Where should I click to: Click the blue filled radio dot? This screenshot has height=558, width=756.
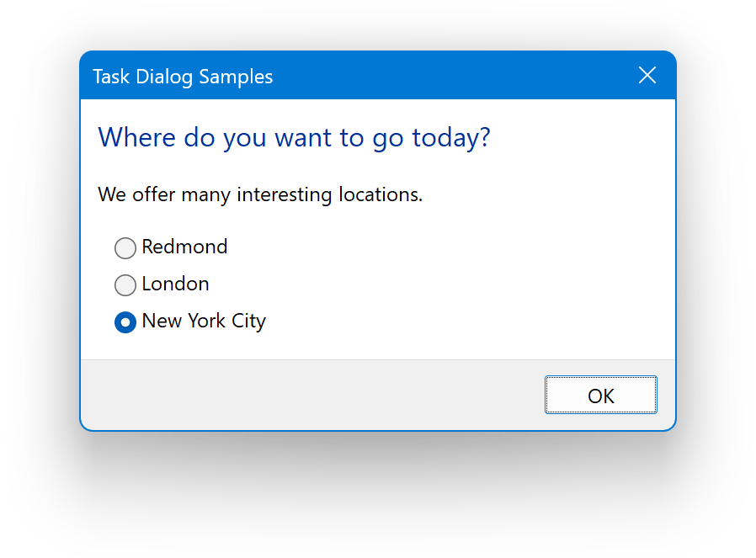(125, 322)
